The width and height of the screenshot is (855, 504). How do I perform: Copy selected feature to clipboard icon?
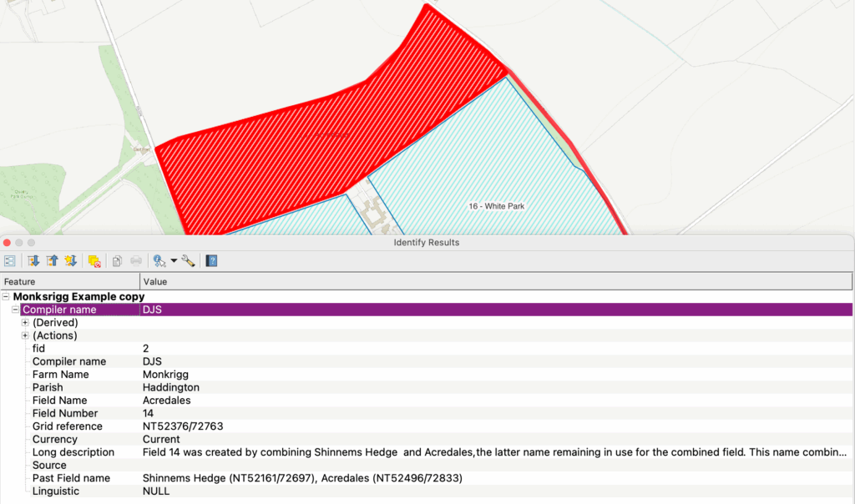pyautogui.click(x=118, y=261)
